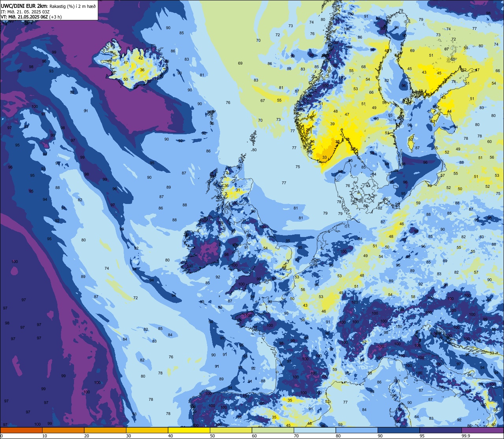The height and width of the screenshot is (439, 504).
Task: Select the navy swatch between 95 and 99.9
Action: point(441,430)
